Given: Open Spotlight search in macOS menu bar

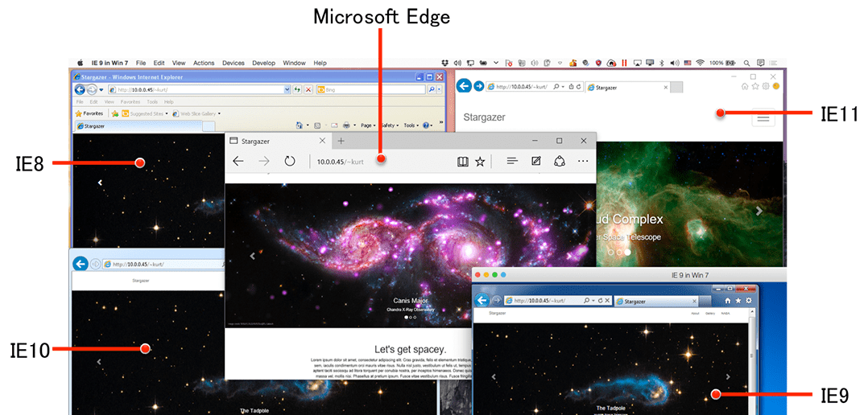Looking at the screenshot, I should 746,63.
